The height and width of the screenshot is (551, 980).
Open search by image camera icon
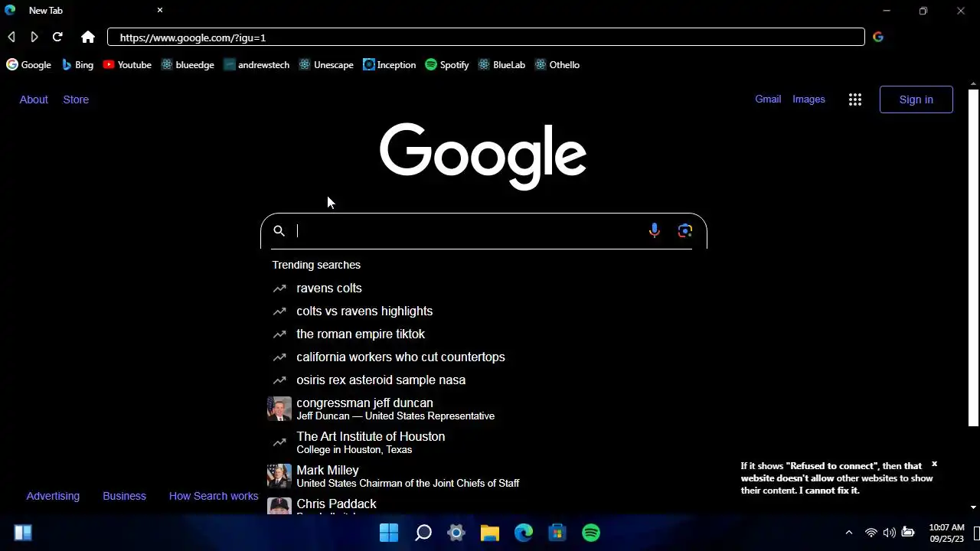(685, 230)
